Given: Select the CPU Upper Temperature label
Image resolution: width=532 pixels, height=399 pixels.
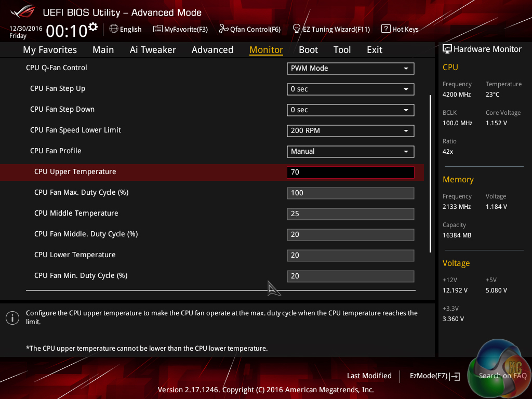Looking at the screenshot, I should (x=75, y=171).
